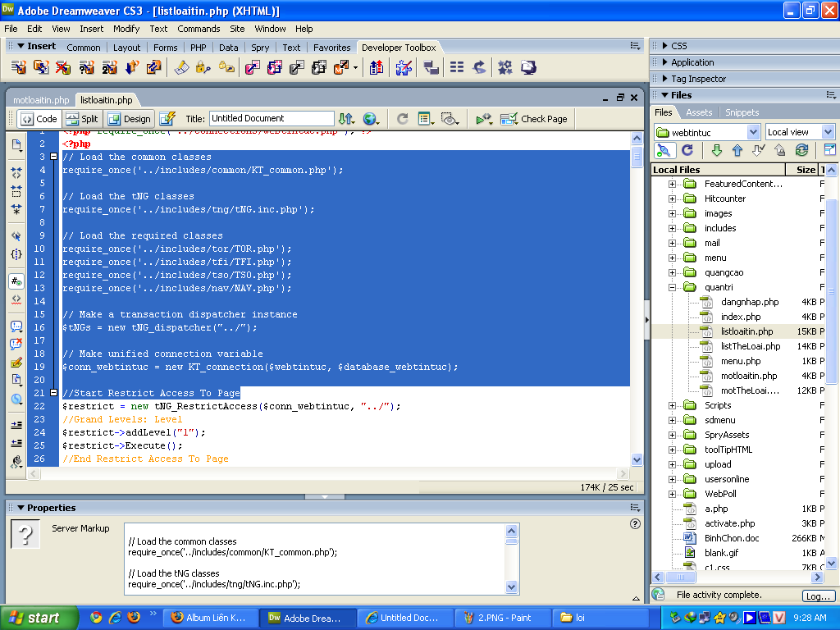This screenshot has height=630, width=840.
Task: Open Validate Markup icon menu
Action: 484,119
